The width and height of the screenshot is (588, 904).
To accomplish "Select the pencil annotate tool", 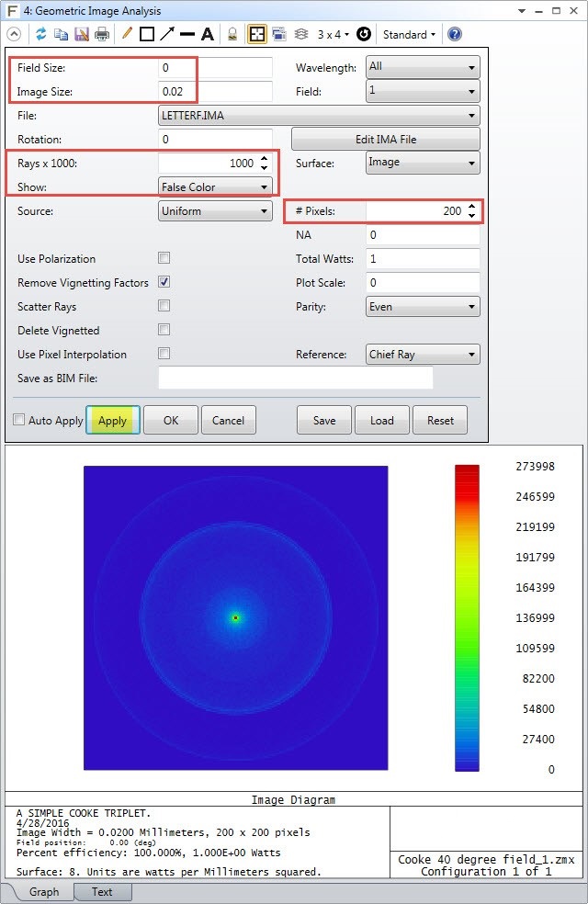I will (x=127, y=34).
